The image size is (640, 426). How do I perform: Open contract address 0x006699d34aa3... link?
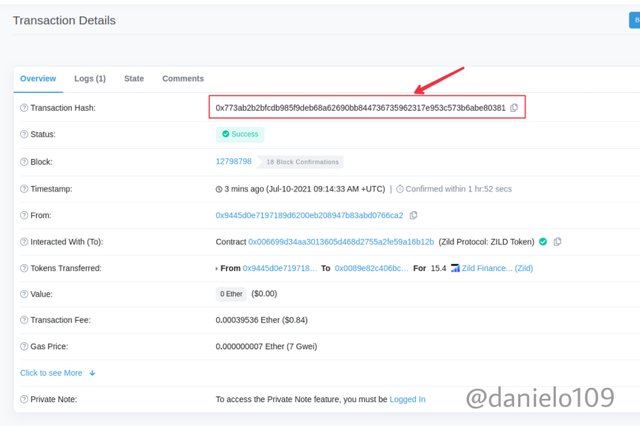click(341, 242)
